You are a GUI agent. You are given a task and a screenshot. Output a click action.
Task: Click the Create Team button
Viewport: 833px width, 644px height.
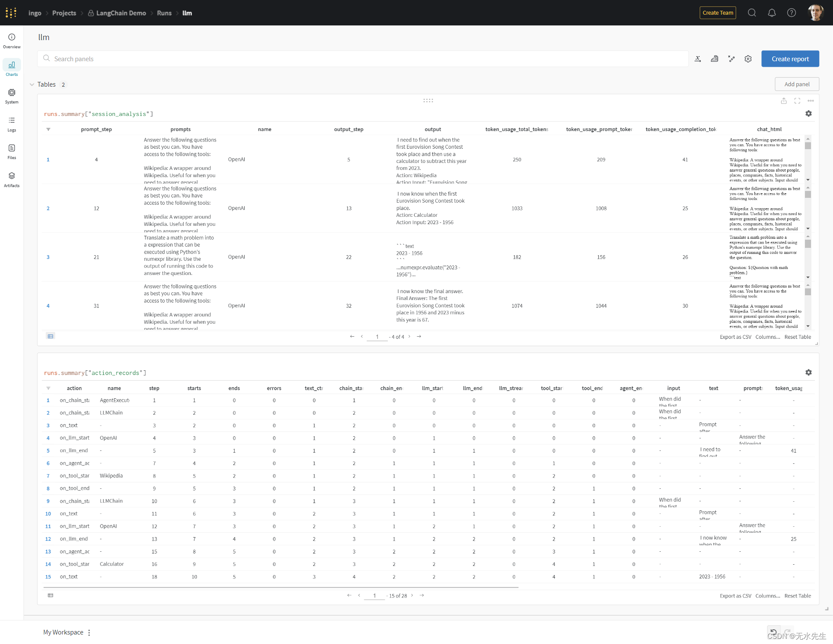pyautogui.click(x=717, y=13)
